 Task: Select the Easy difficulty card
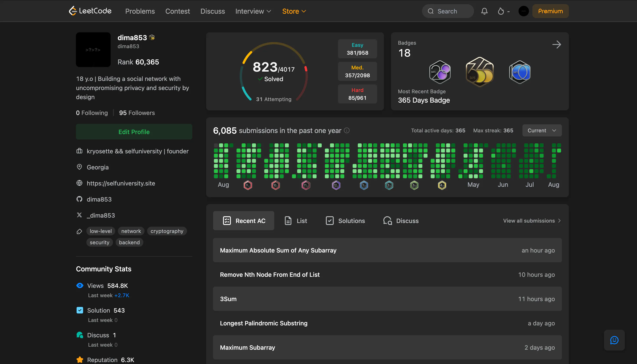[357, 49]
